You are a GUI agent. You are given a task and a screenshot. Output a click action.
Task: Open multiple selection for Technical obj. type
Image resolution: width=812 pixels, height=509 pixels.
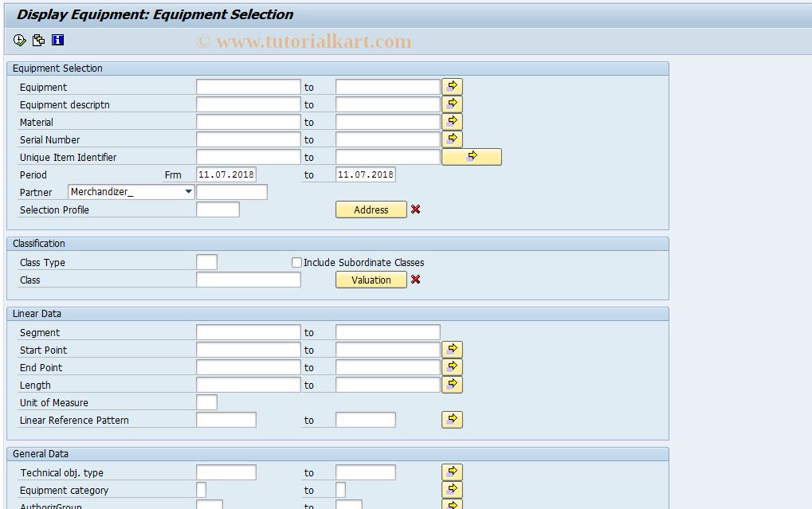pos(451,472)
